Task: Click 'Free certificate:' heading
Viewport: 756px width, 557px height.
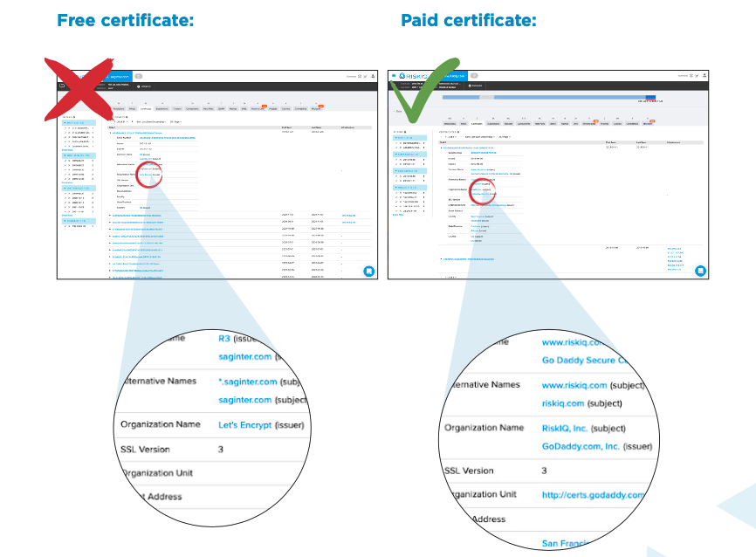Action: [126, 20]
